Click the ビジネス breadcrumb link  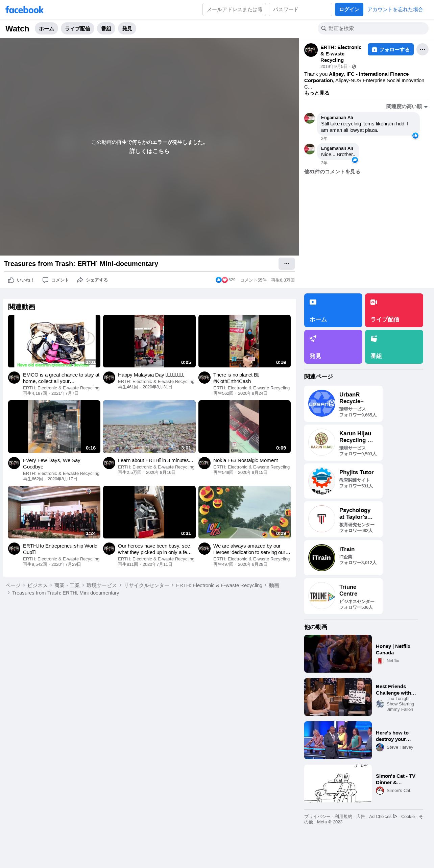click(x=37, y=585)
